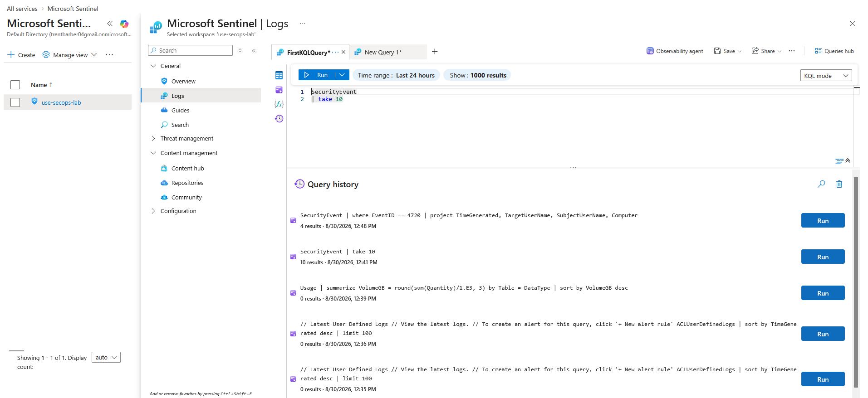Open the Observability agent
The image size is (868, 398).
(675, 51)
